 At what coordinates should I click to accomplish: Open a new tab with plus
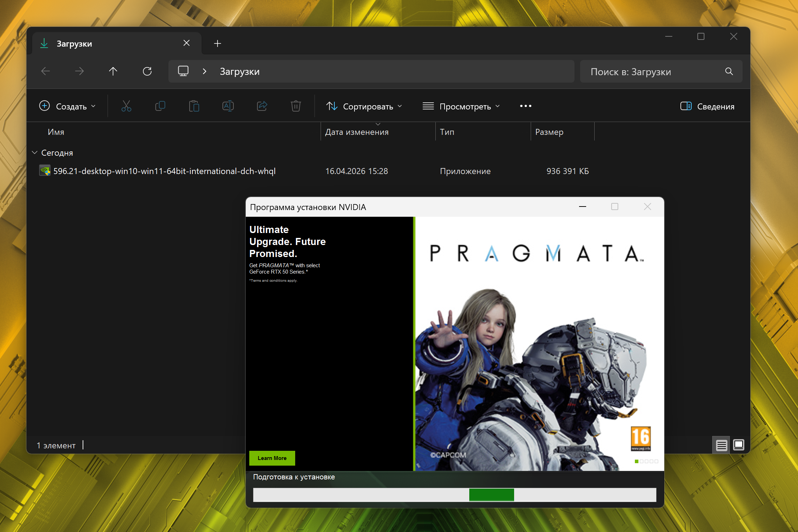(218, 43)
